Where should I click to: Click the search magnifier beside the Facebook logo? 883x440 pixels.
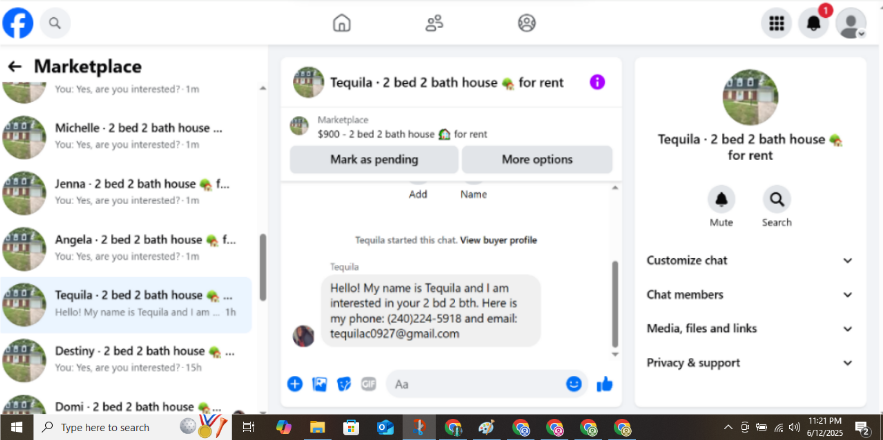[x=55, y=23]
